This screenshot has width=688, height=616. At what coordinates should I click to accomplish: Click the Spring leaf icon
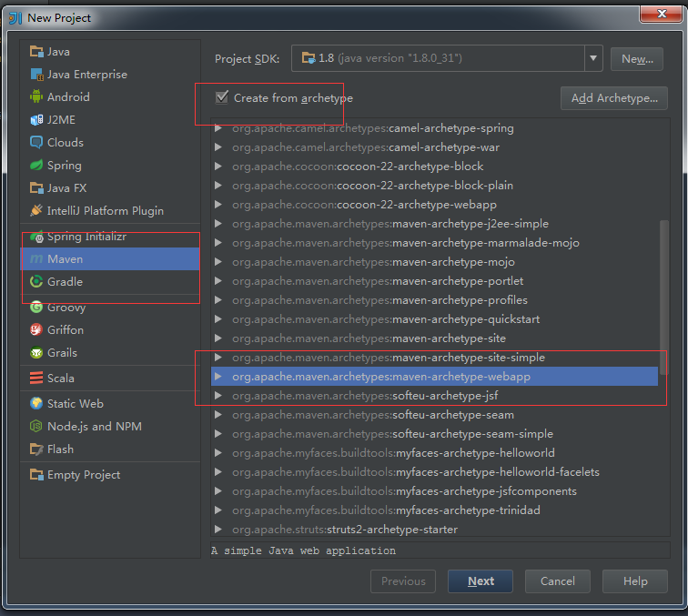pyautogui.click(x=36, y=166)
